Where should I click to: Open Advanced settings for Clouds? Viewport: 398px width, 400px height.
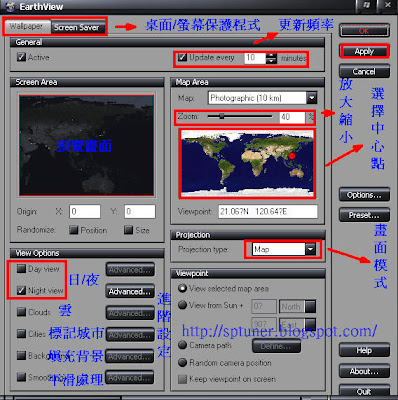(x=130, y=313)
